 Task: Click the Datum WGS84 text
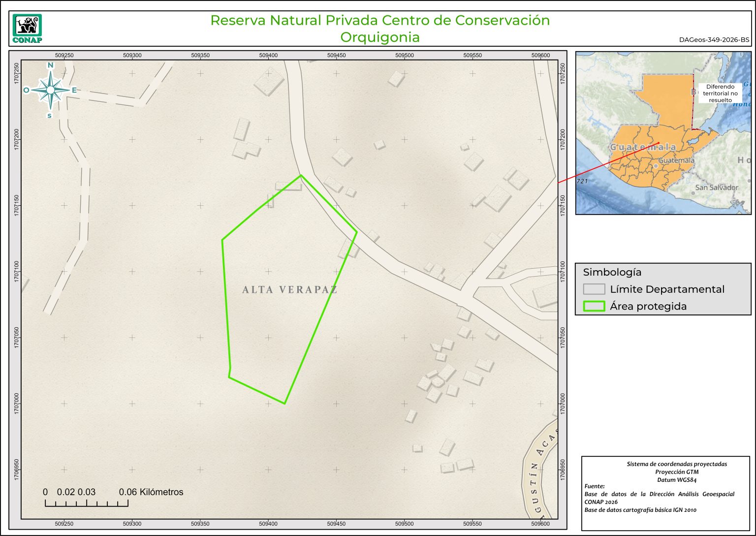point(676,480)
